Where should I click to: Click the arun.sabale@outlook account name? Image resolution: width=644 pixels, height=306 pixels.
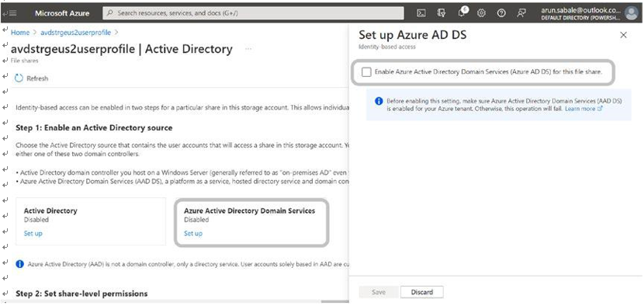tap(580, 10)
